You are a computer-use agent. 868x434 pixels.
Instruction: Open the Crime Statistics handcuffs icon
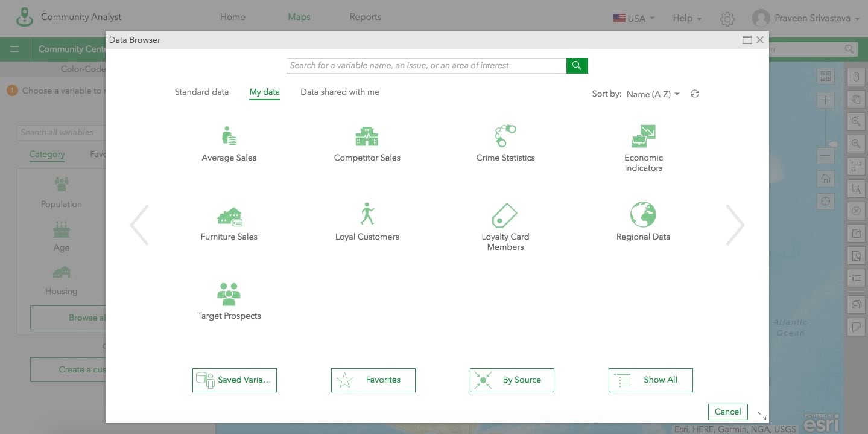click(x=505, y=135)
